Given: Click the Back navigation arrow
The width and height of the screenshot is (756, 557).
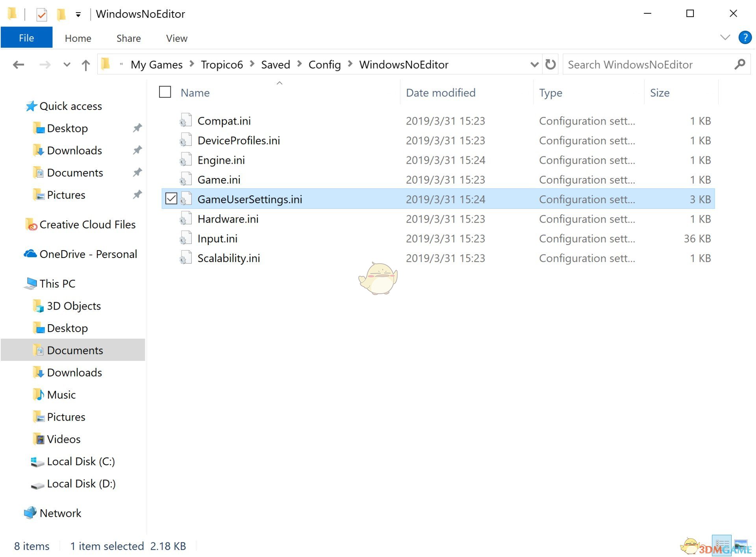Looking at the screenshot, I should 19,64.
